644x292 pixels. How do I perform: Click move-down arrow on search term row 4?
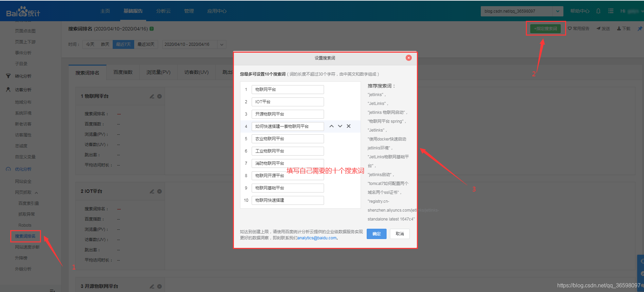[340, 126]
